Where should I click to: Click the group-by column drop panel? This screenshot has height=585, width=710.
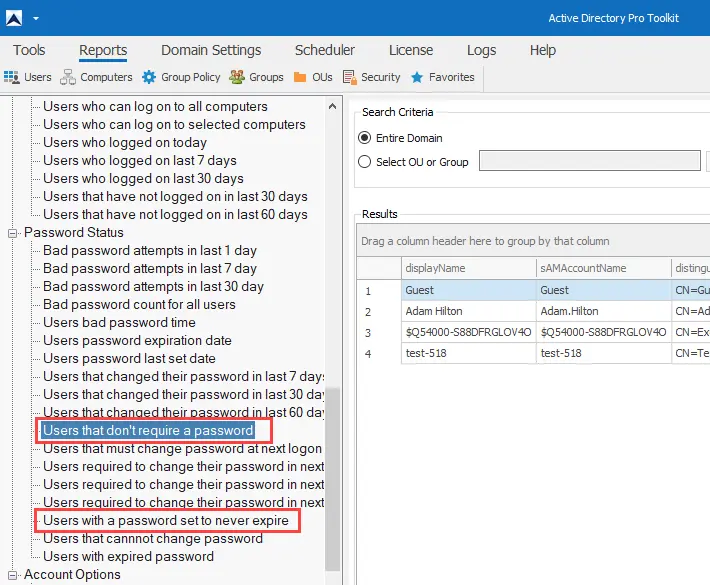pyautogui.click(x=533, y=241)
